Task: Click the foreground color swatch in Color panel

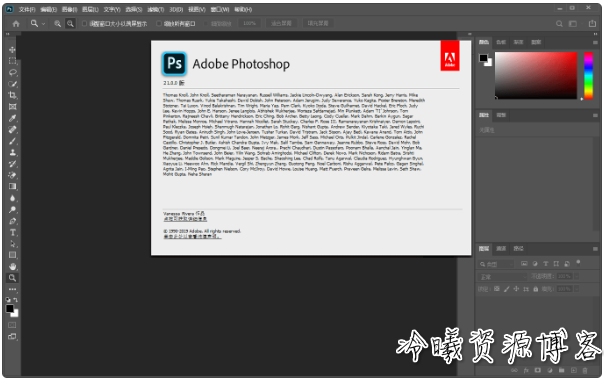Action: (483, 58)
